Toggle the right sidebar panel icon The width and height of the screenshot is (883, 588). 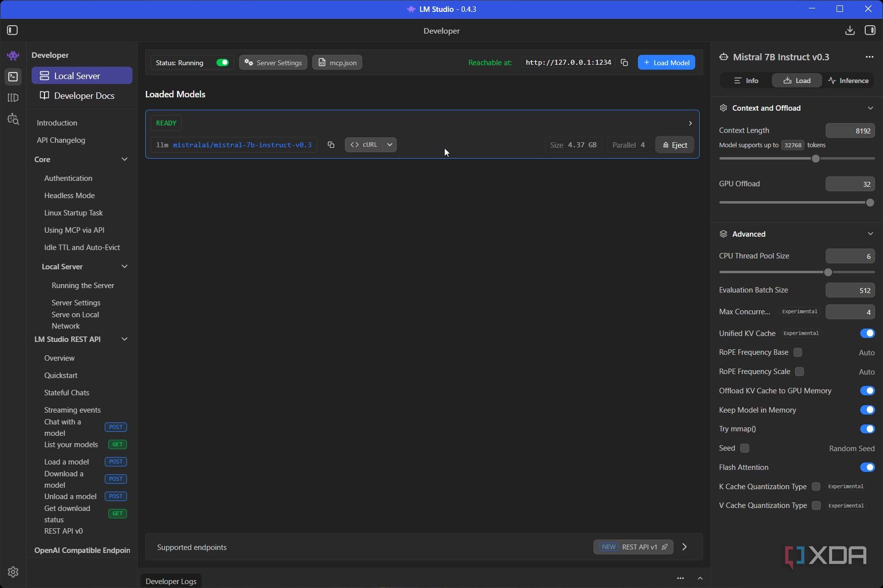click(870, 31)
